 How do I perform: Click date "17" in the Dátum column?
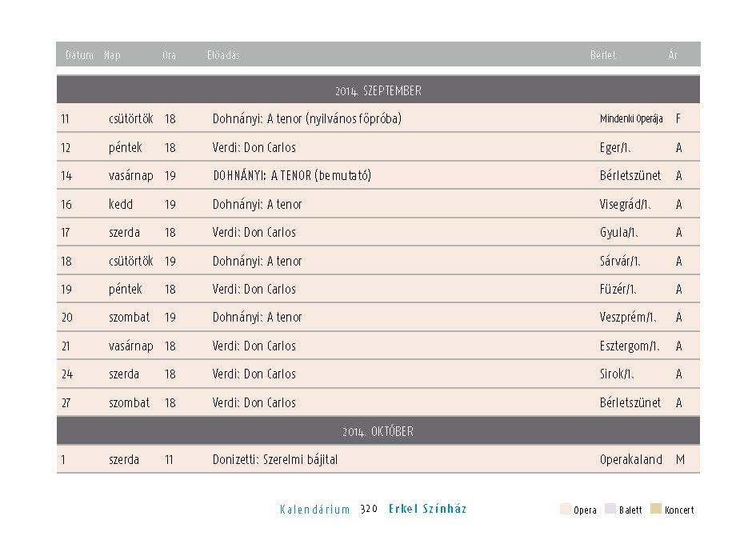pyautogui.click(x=66, y=233)
